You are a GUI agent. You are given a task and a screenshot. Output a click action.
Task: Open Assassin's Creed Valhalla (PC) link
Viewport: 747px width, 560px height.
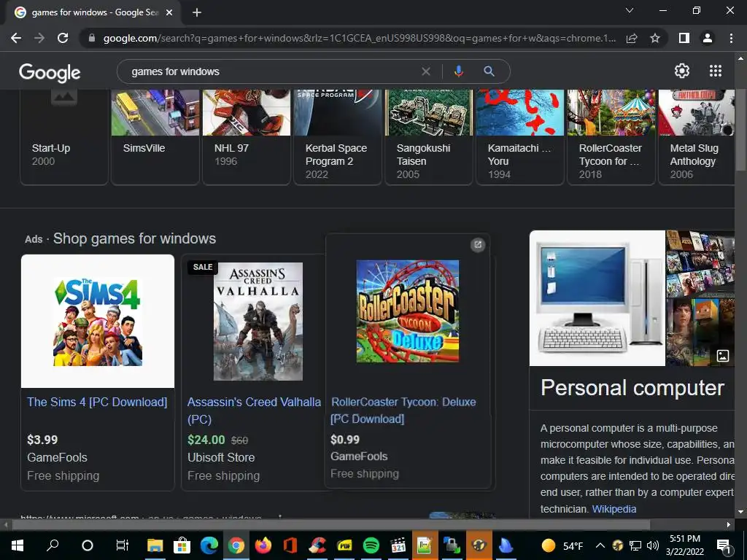(x=254, y=411)
